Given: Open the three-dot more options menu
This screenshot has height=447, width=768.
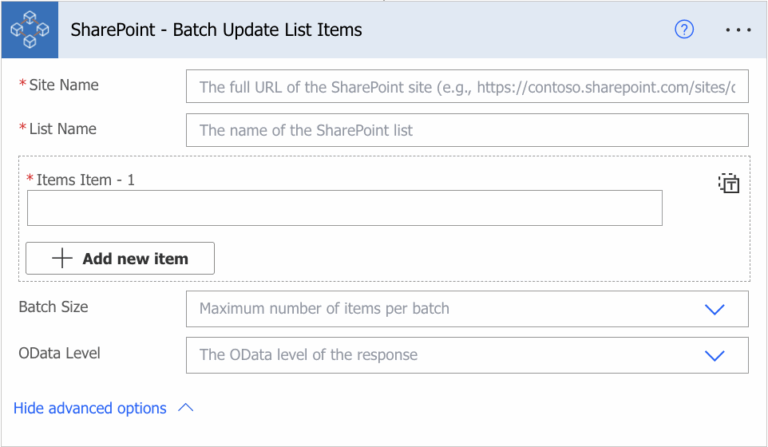Looking at the screenshot, I should tap(738, 30).
